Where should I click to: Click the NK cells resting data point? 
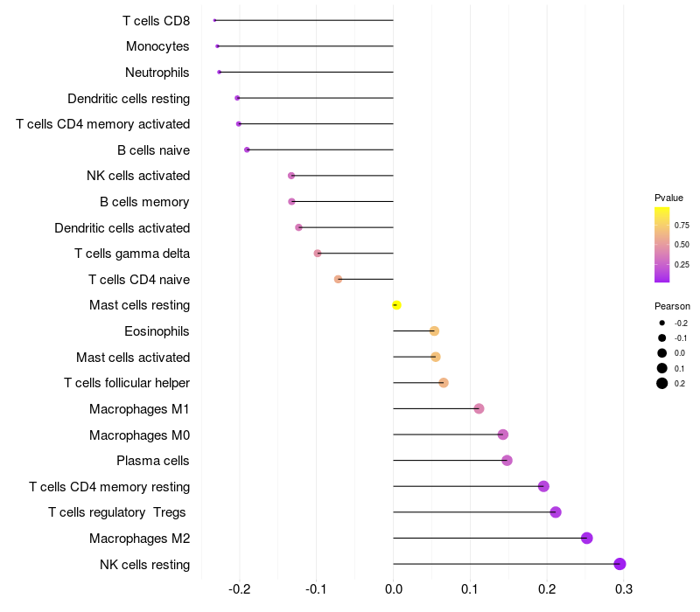tap(619, 564)
